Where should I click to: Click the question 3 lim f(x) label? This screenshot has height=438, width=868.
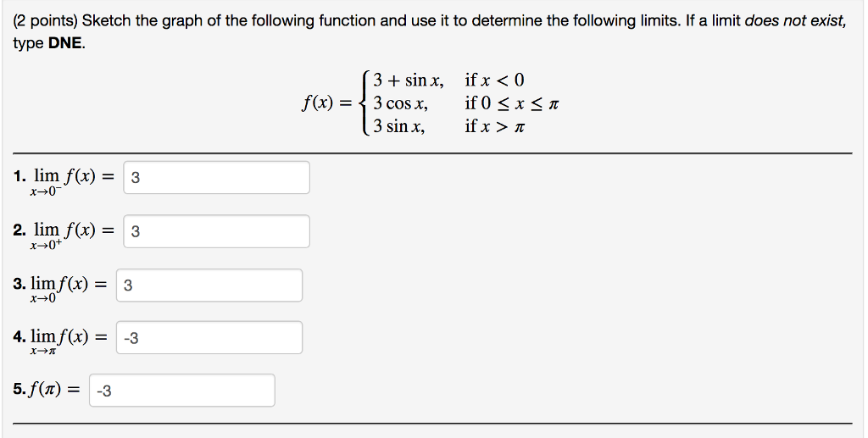60,289
